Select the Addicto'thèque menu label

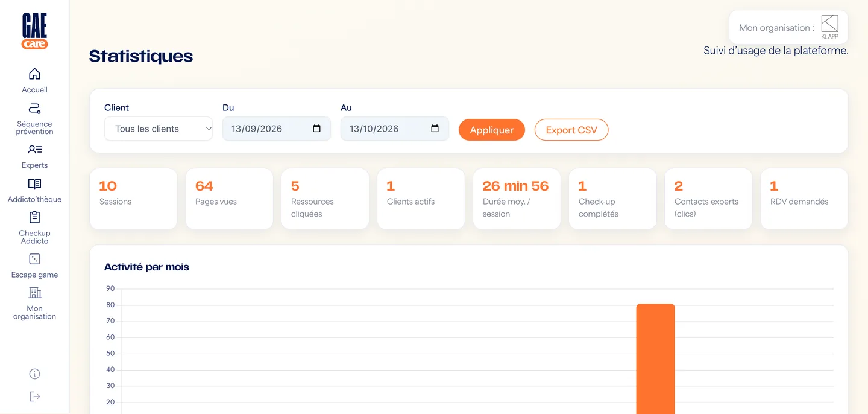(34, 200)
